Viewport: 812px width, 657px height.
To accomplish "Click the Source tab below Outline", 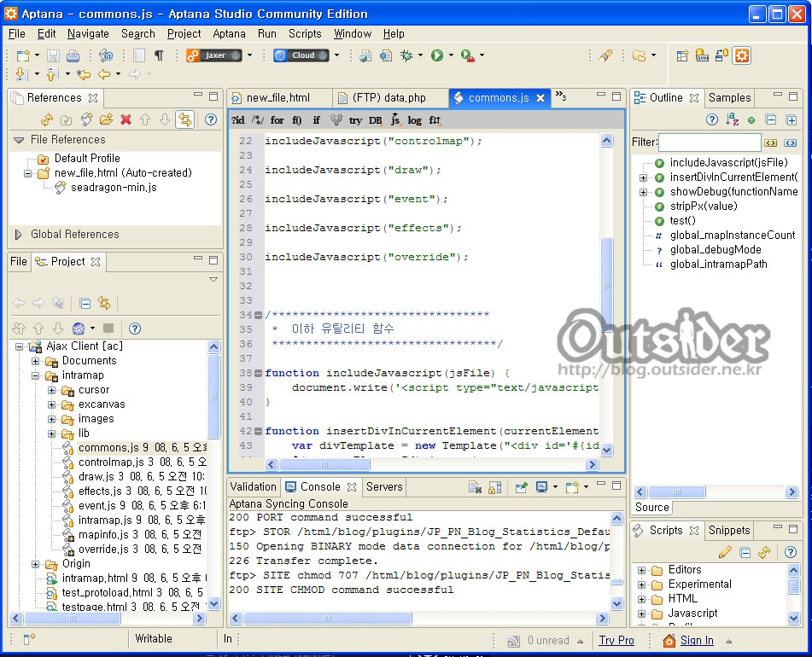I will 652,507.
